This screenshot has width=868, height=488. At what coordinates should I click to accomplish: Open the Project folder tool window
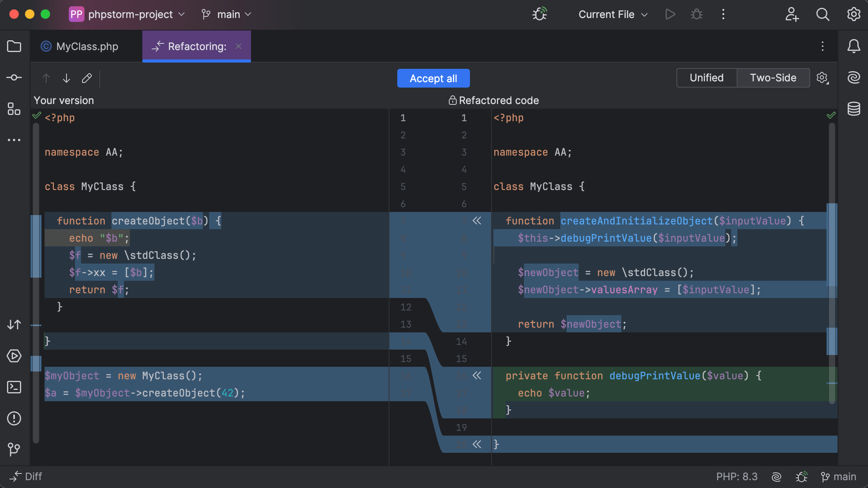click(x=14, y=47)
